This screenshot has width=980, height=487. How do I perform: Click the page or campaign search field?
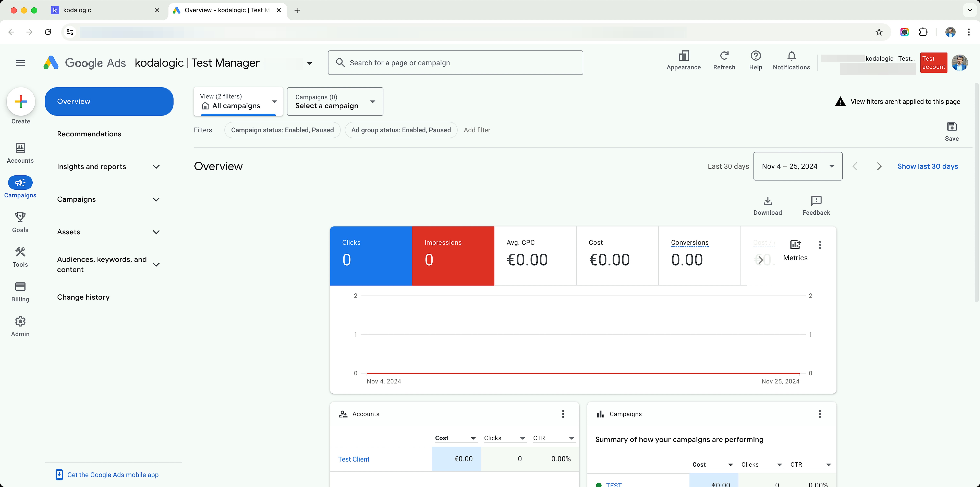point(455,63)
